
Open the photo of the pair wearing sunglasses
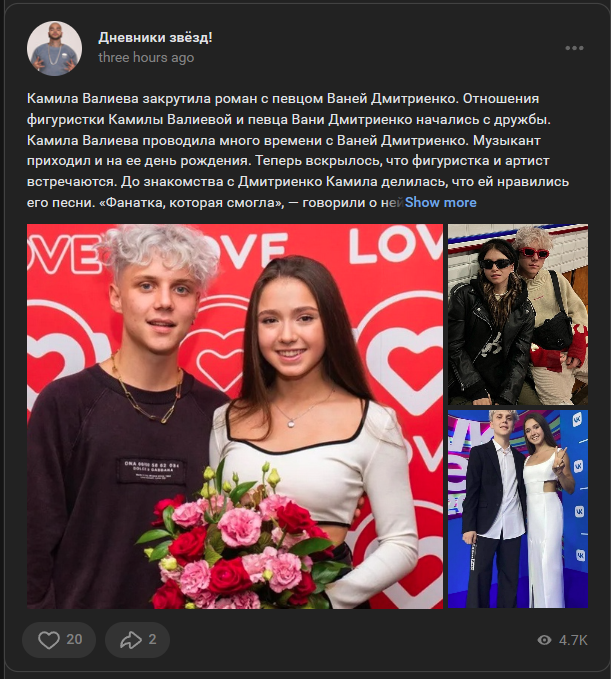[x=517, y=314]
